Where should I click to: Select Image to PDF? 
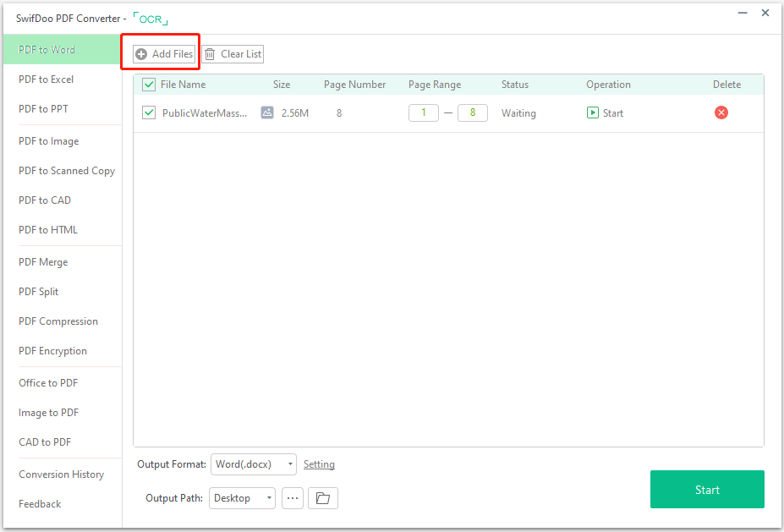pyautogui.click(x=48, y=413)
